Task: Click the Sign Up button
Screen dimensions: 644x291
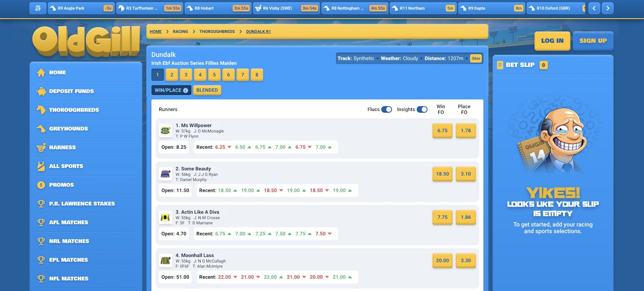Action: 593,41
